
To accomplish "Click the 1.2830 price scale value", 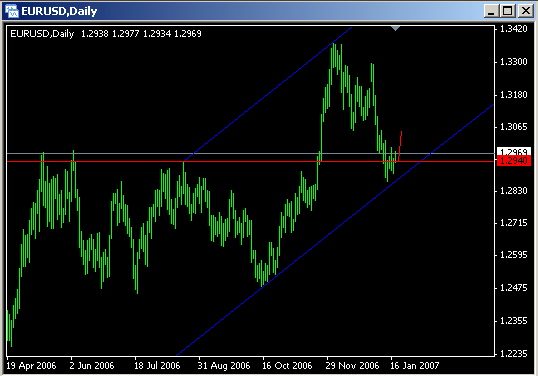I will coord(513,191).
